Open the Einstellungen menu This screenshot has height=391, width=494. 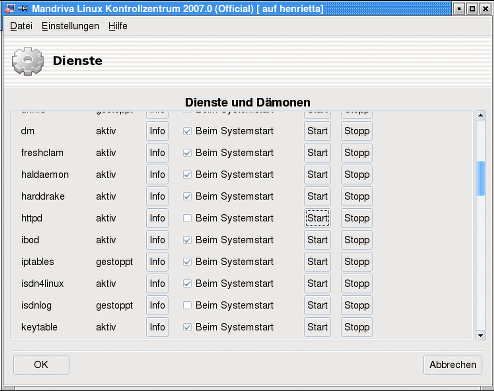coord(70,26)
